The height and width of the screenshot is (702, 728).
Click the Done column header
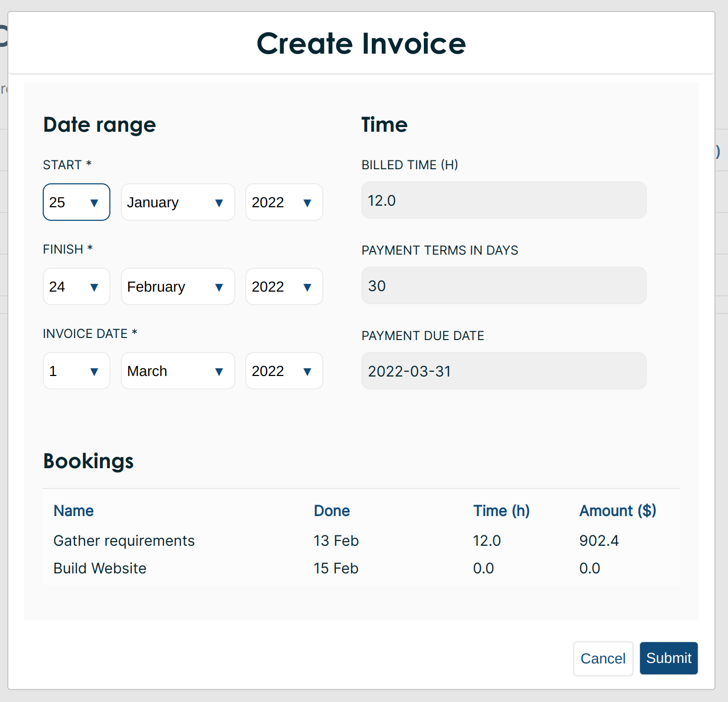[x=332, y=511]
